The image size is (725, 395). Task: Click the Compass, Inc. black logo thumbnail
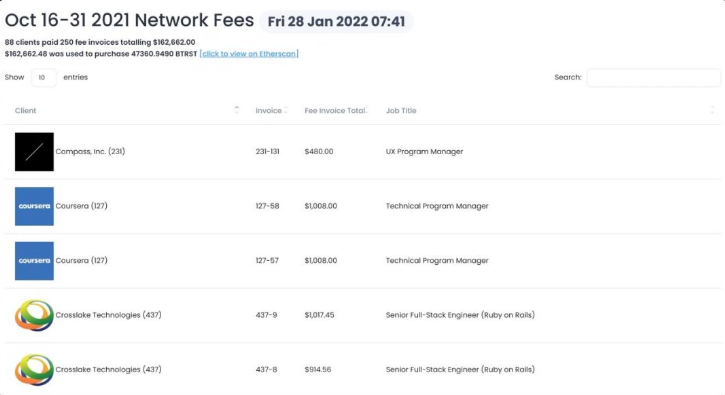pos(34,152)
